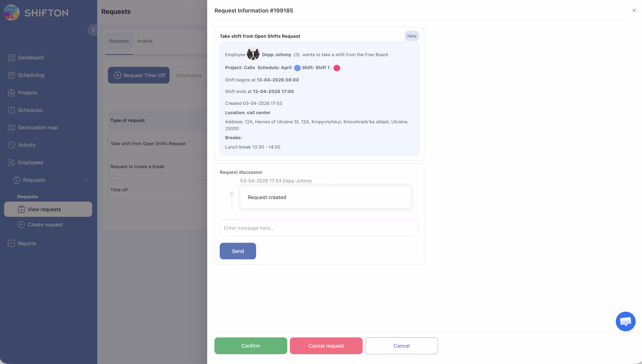Open the support chat bubble

[625, 321]
